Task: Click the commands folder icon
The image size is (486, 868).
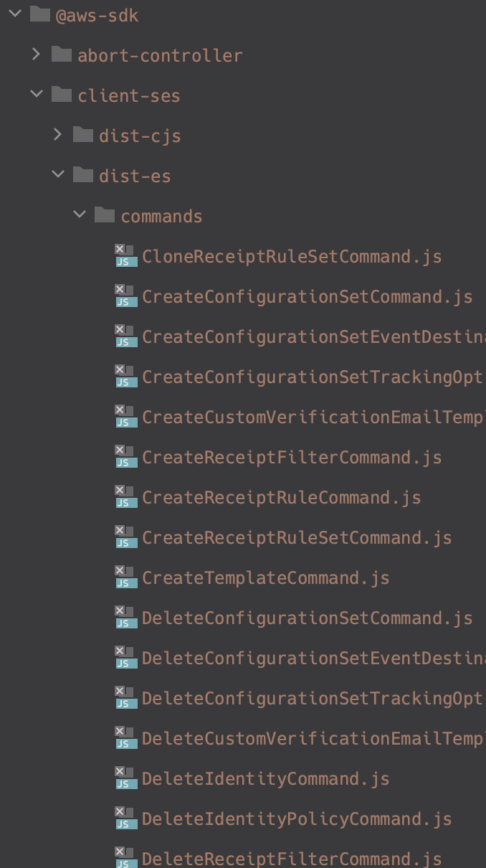Action: pyautogui.click(x=105, y=215)
